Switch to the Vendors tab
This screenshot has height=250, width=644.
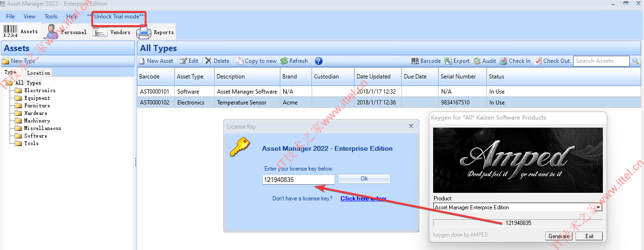[x=112, y=32]
